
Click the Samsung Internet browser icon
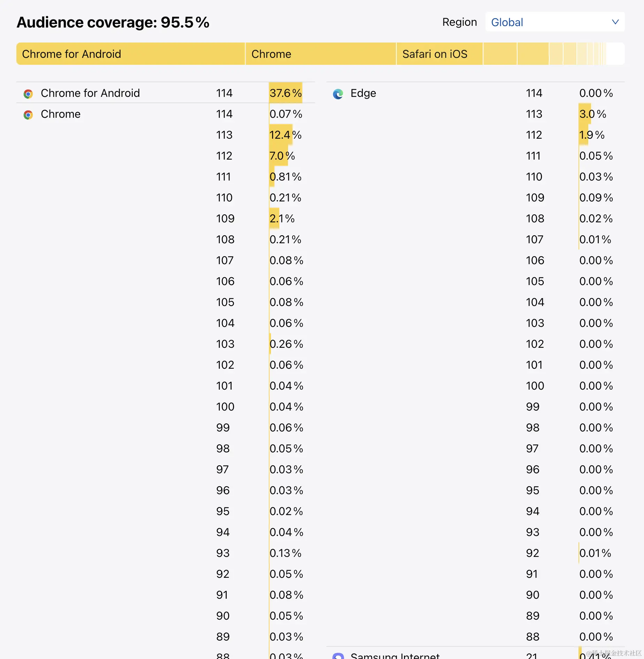pos(338,656)
